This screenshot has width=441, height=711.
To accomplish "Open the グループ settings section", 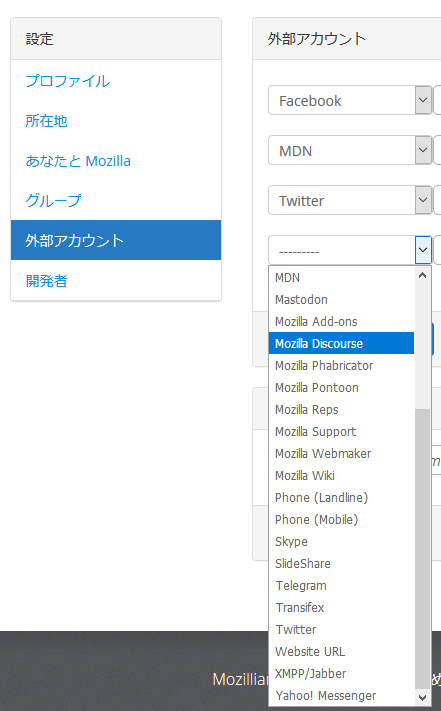I will [53, 200].
